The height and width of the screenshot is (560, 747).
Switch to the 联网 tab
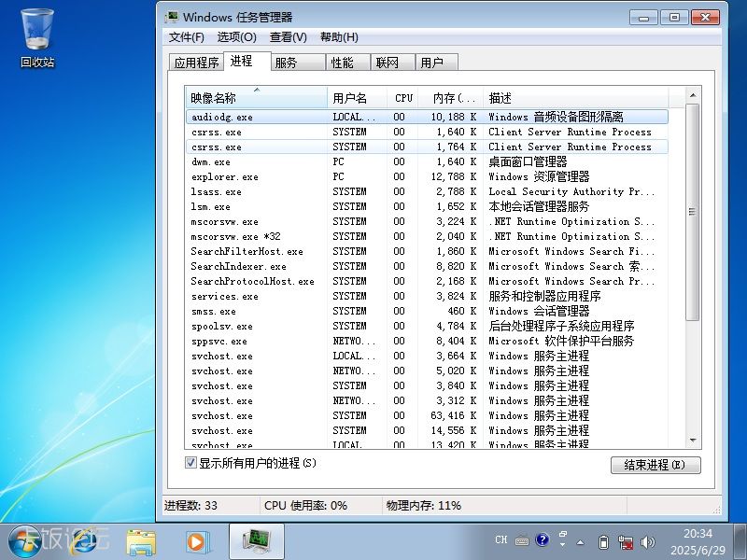(x=392, y=63)
